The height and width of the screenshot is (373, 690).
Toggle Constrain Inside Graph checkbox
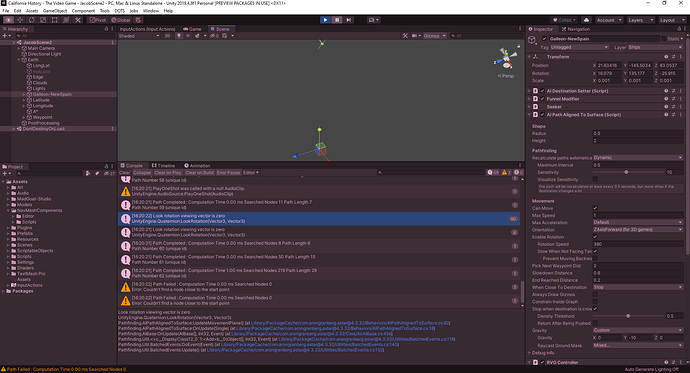(x=595, y=301)
